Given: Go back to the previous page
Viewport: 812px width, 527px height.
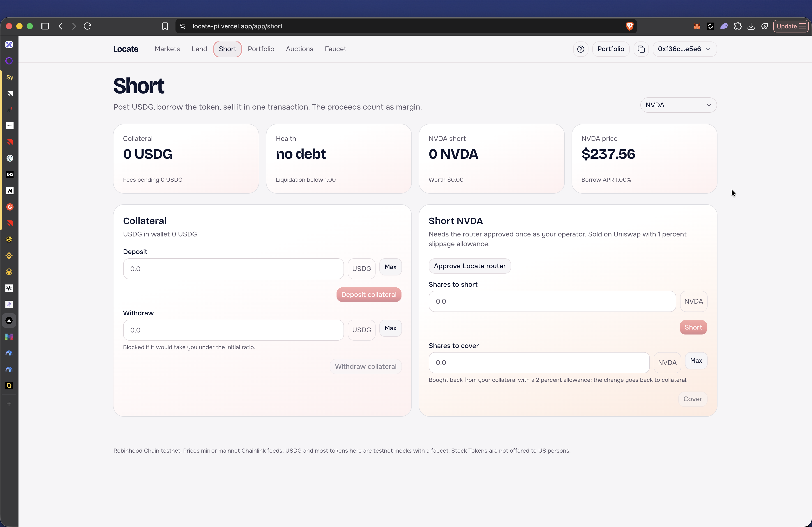Looking at the screenshot, I should [x=61, y=26].
